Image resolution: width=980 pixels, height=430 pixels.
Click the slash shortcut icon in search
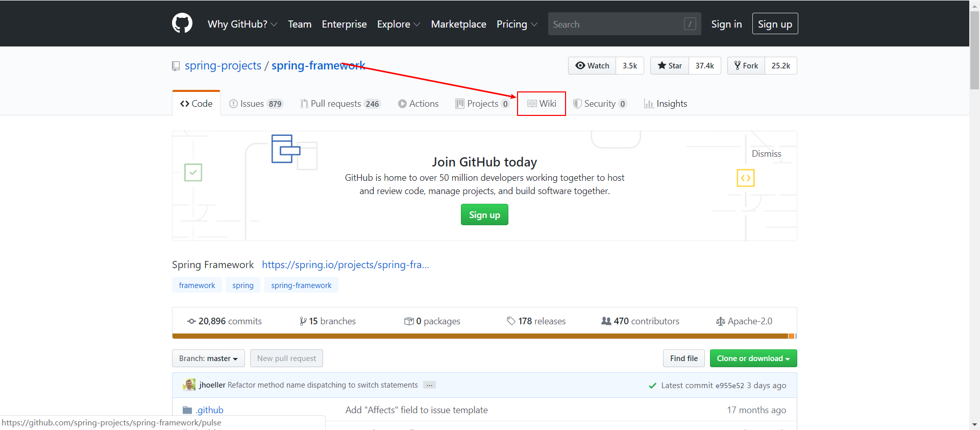tap(690, 24)
